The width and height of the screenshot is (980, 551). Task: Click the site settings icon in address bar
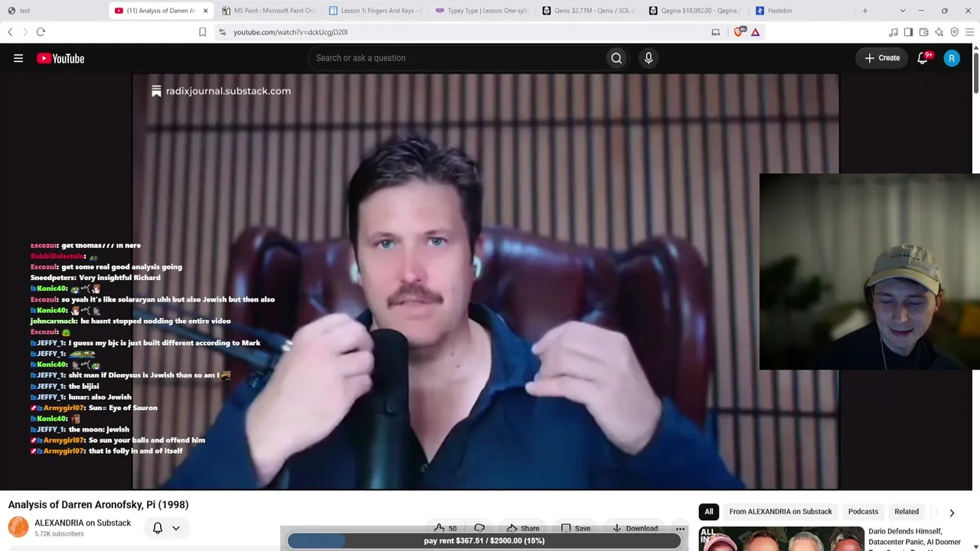click(x=222, y=32)
